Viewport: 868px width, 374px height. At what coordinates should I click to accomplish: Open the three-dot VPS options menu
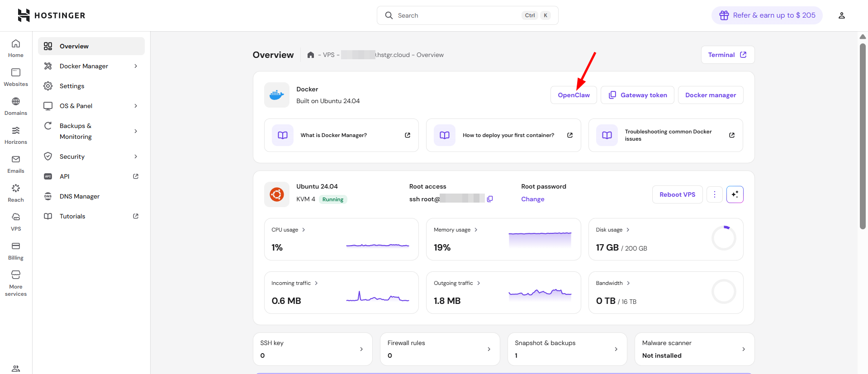point(714,194)
